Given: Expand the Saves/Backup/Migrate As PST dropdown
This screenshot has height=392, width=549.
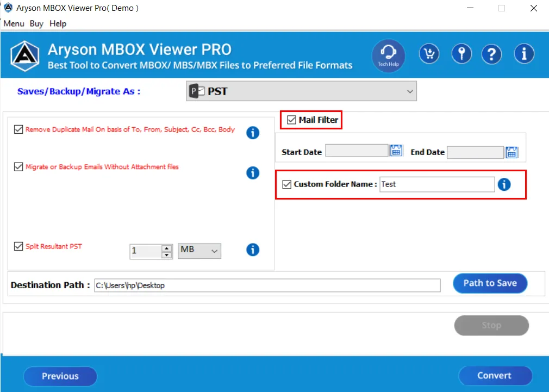Looking at the screenshot, I should tap(302, 91).
